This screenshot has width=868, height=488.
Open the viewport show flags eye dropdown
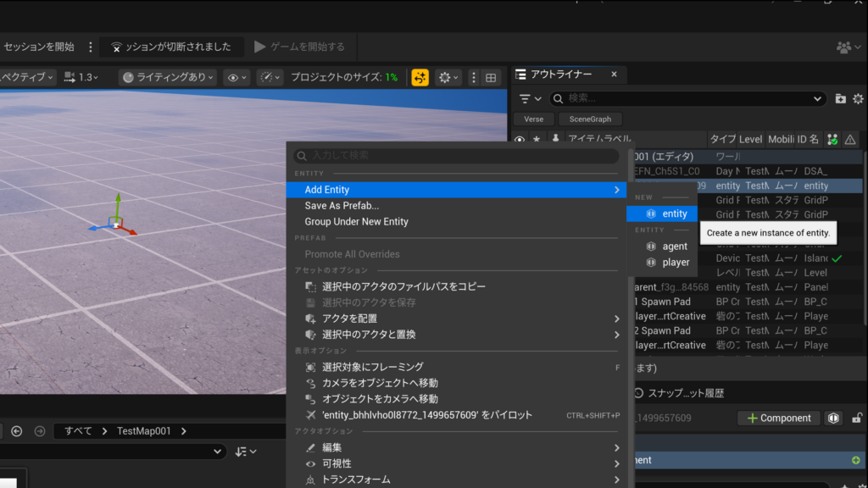(237, 77)
